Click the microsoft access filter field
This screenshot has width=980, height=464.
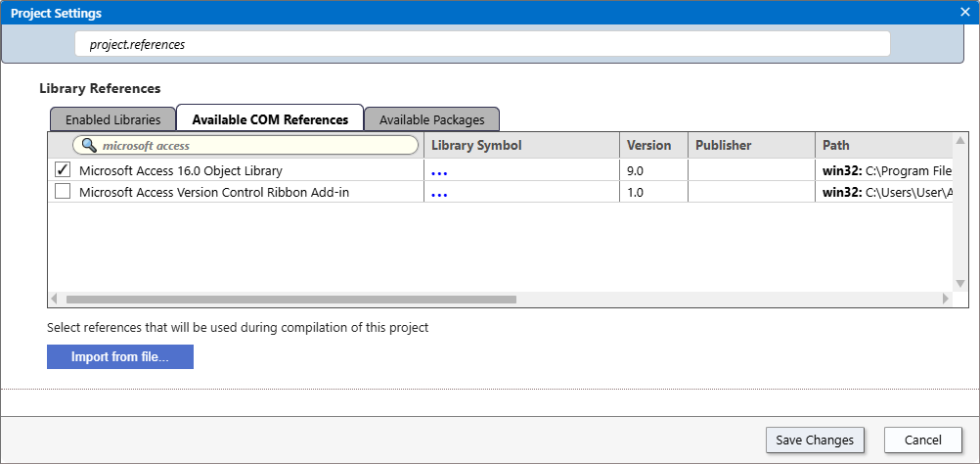pyautogui.click(x=254, y=145)
